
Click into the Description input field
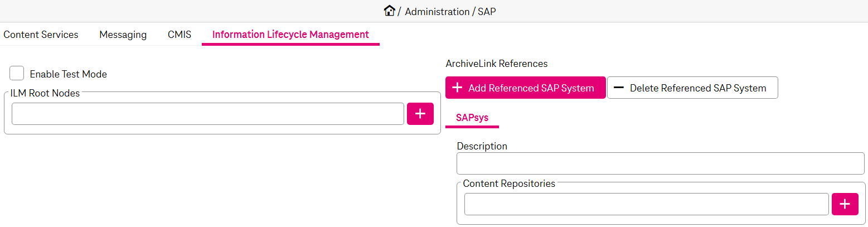coord(660,164)
